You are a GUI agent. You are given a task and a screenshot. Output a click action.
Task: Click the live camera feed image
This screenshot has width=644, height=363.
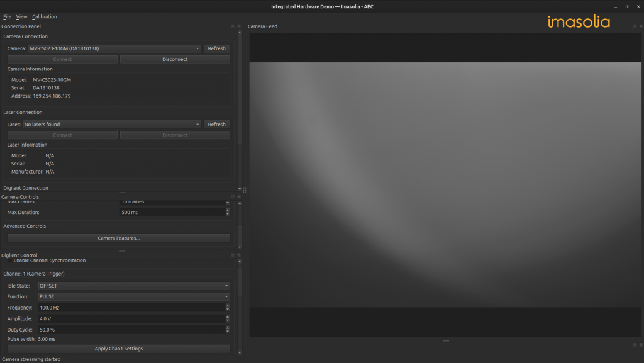pyautogui.click(x=445, y=185)
